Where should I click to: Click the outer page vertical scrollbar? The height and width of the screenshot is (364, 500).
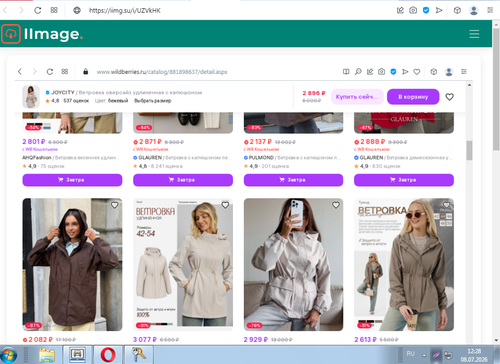(496, 90)
